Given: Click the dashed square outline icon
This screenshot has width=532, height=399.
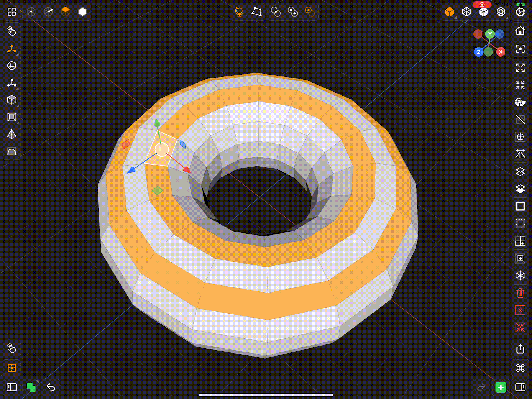Looking at the screenshot, I should pyautogui.click(x=520, y=223).
